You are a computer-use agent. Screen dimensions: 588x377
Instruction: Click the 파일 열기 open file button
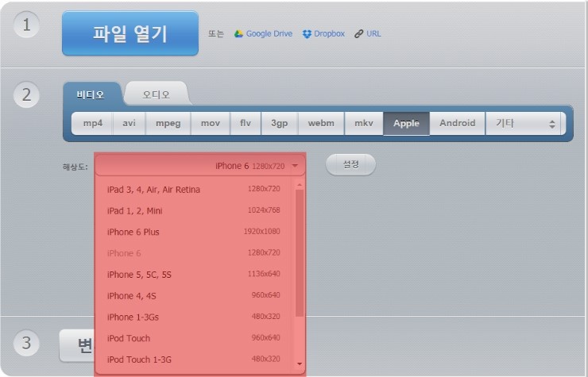tap(130, 33)
